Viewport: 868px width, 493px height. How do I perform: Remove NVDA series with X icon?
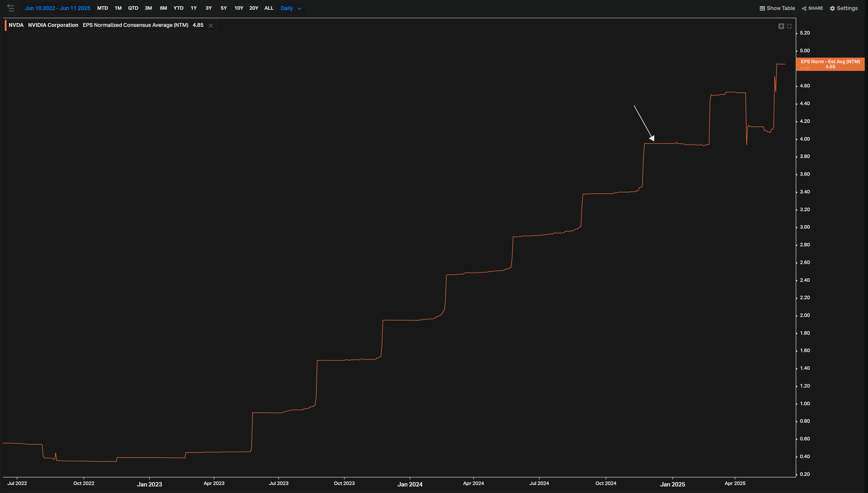pyautogui.click(x=211, y=25)
